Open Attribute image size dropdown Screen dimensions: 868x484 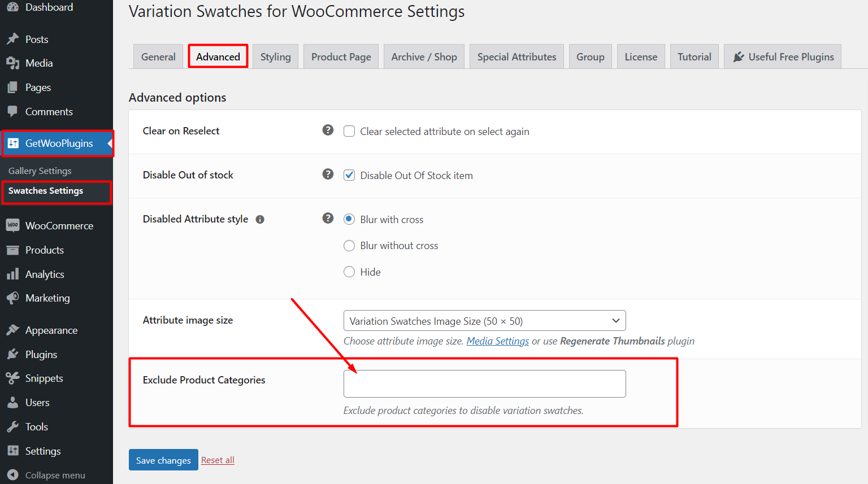484,321
